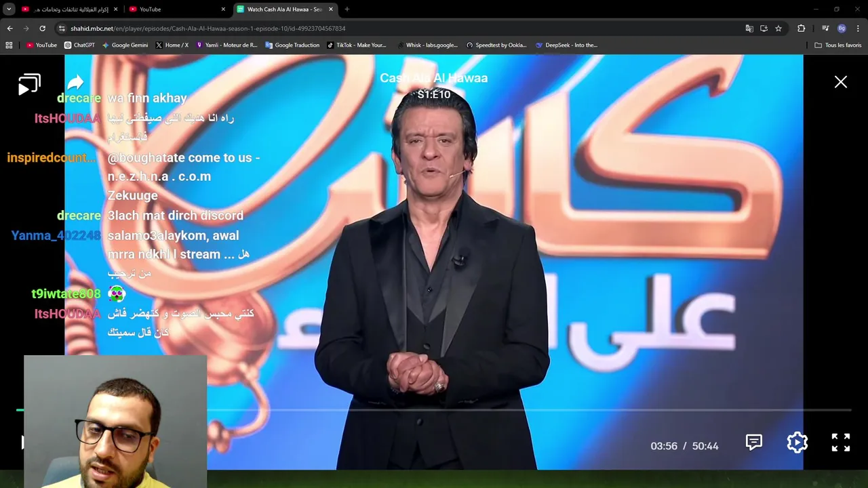Viewport: 868px width, 488px height.
Task: Click the Cash Ala Al Hawaa title
Action: pyautogui.click(x=433, y=78)
